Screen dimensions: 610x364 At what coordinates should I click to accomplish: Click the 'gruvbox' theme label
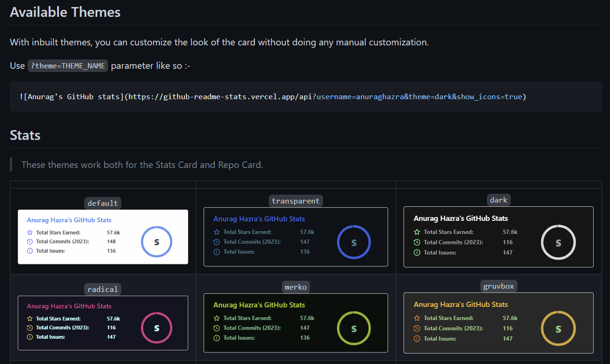coord(499,286)
